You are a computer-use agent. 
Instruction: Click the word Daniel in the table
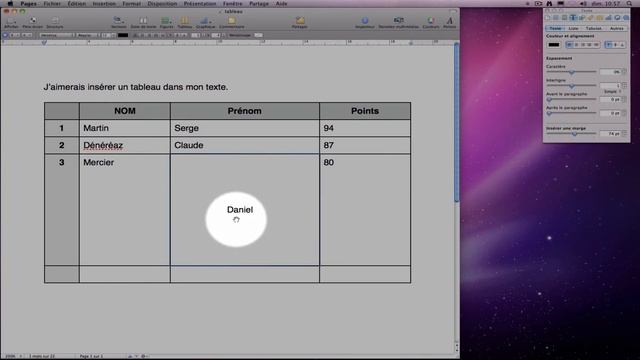pos(240,209)
